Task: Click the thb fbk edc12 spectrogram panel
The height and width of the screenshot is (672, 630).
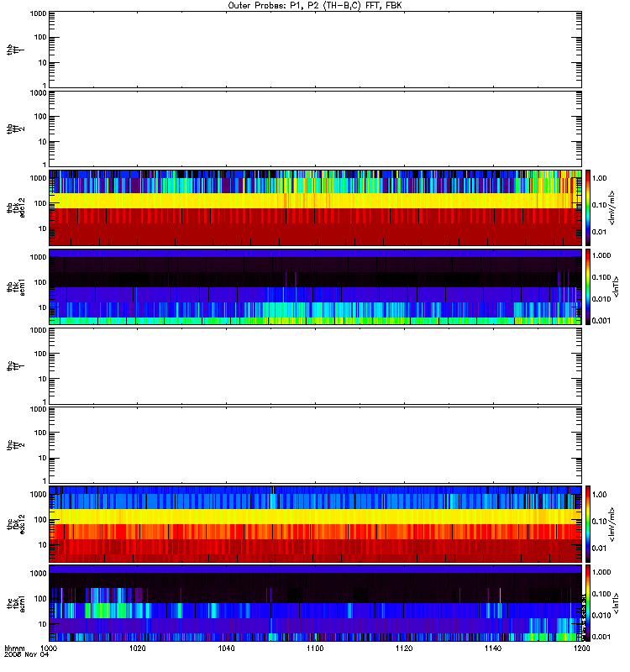Action: tap(315, 207)
